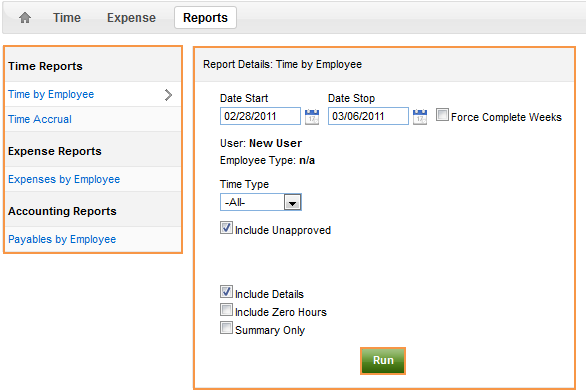Image resolution: width=586 pixels, height=391 pixels.
Task: Go to the Home icon tab
Action: (25, 18)
